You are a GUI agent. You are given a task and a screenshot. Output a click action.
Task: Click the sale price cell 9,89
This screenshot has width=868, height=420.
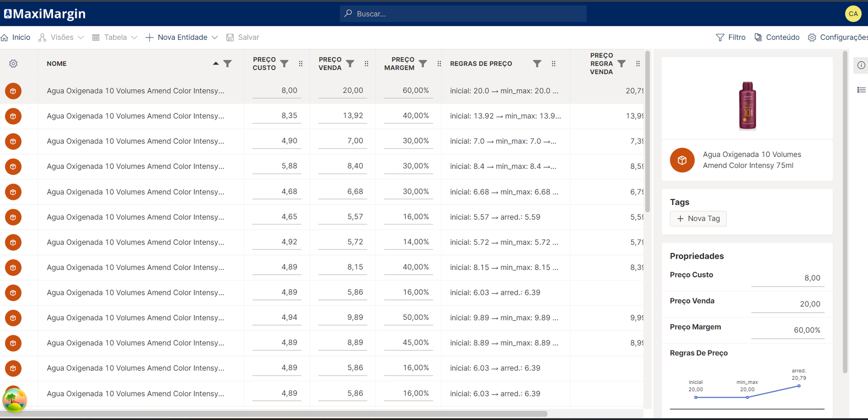click(343, 318)
